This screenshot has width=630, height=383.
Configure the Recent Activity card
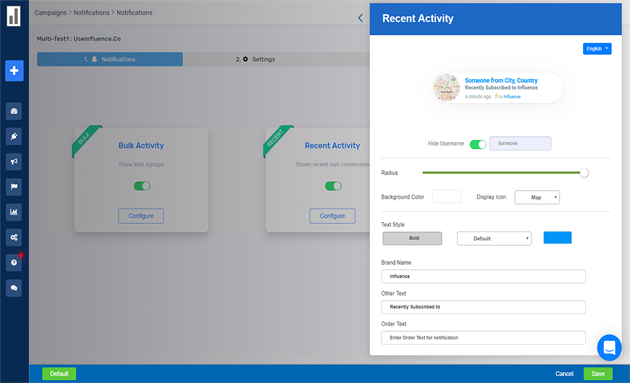tap(332, 216)
